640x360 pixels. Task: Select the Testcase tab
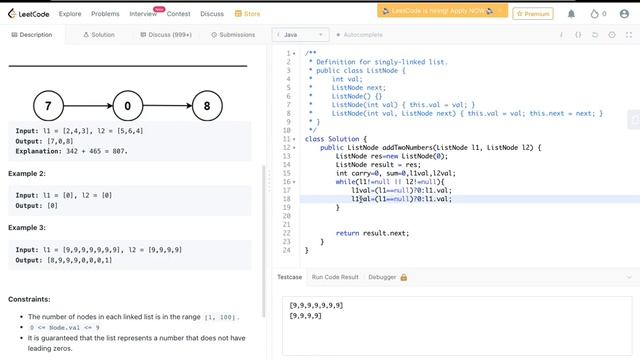pos(289,277)
